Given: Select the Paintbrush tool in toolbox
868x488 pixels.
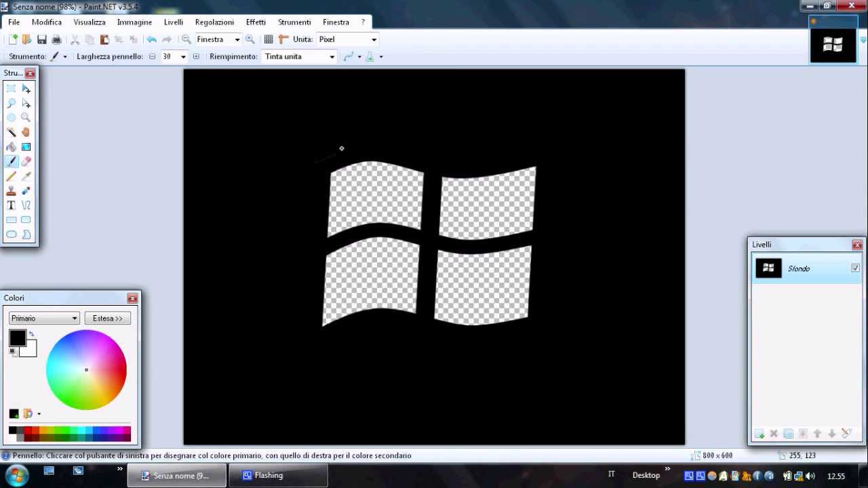Looking at the screenshot, I should coord(12,161).
